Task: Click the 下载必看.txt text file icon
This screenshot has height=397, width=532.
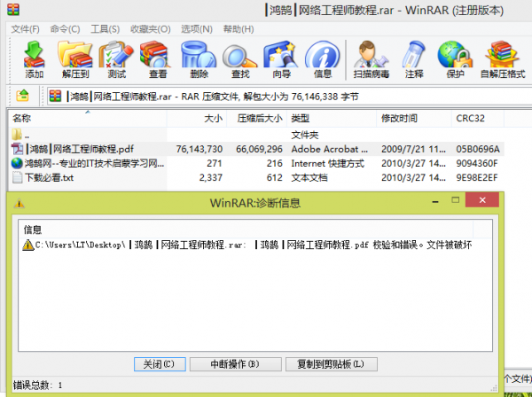Action: point(17,177)
